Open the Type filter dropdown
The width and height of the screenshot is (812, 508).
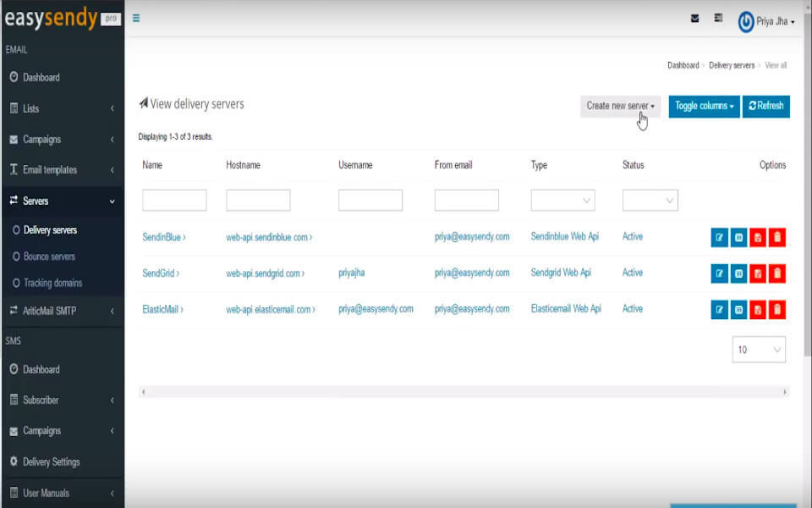coord(563,201)
